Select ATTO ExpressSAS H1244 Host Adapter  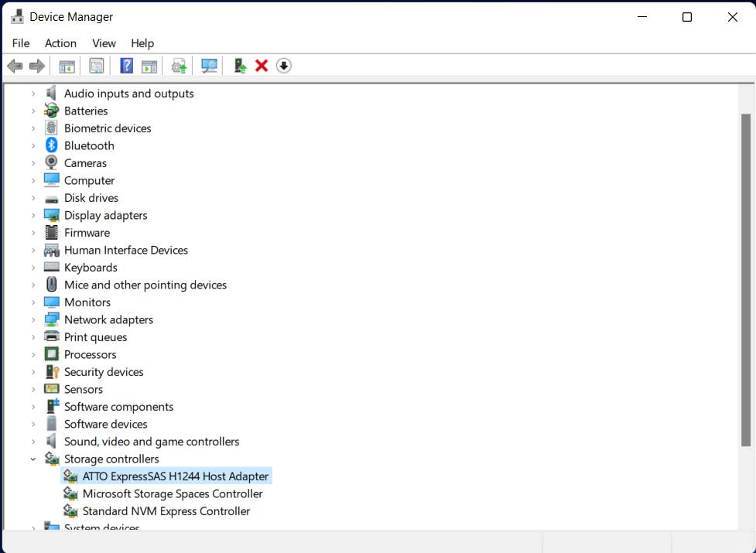pyautogui.click(x=175, y=476)
